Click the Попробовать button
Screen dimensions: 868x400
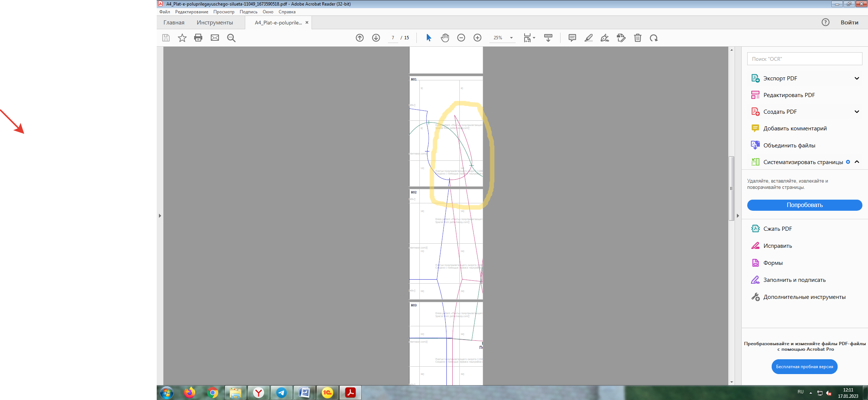(804, 205)
